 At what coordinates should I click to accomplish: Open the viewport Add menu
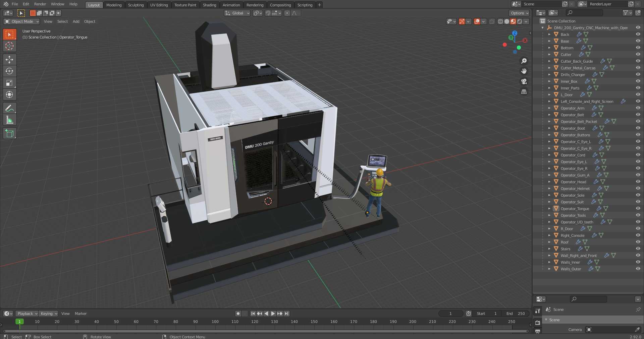point(76,21)
